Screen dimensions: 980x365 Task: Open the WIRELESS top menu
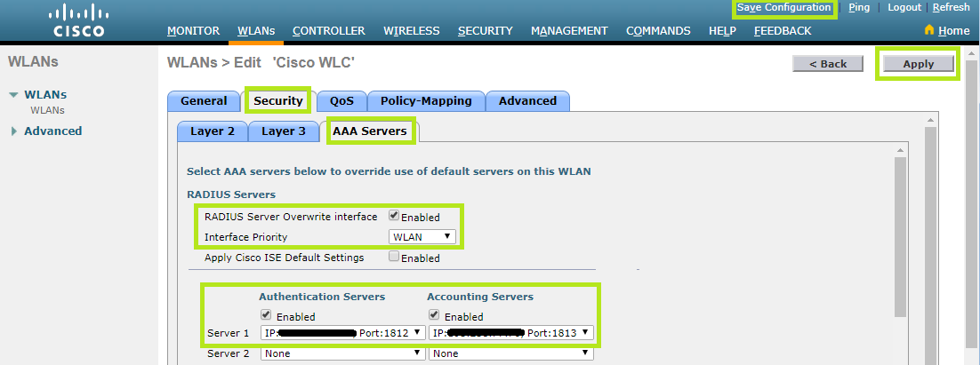point(411,31)
